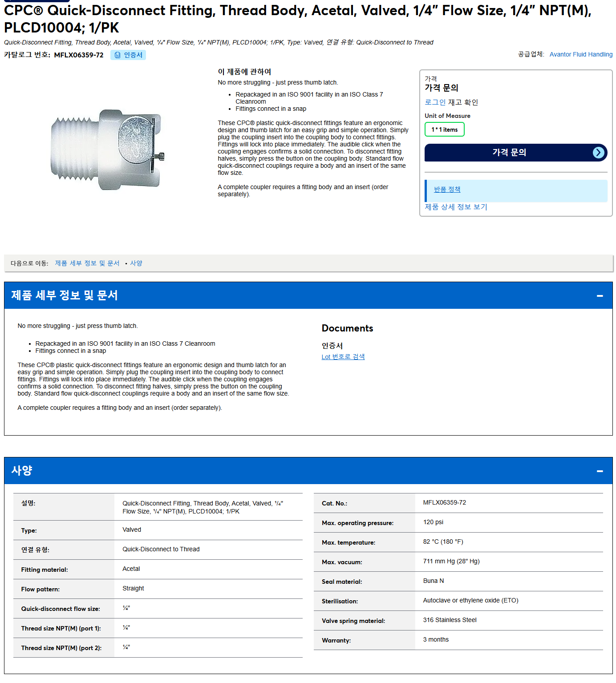Screen dimensions: 616x683
Task: Click the 제품 세부 정보 및 문서 header bar
Action: click(x=308, y=295)
